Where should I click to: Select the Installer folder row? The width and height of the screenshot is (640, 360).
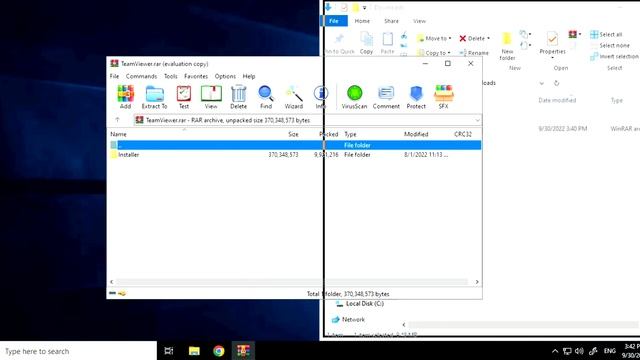coord(295,155)
